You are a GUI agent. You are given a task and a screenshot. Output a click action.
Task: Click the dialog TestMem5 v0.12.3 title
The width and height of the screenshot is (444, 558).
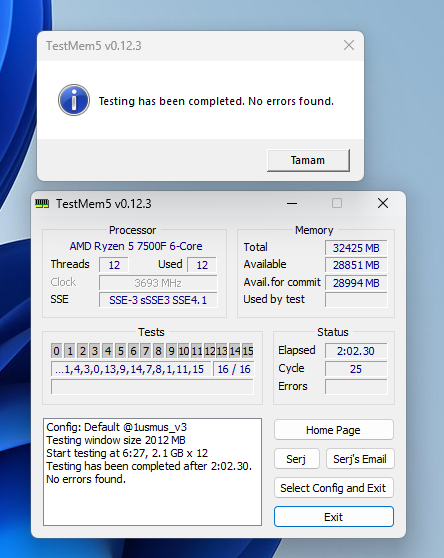[x=94, y=46]
